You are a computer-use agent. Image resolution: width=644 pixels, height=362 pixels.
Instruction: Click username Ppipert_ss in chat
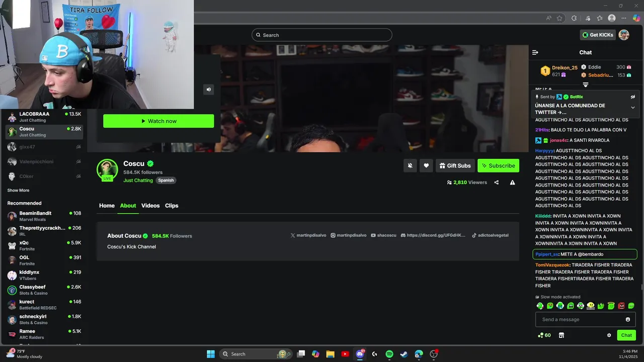pos(546,254)
